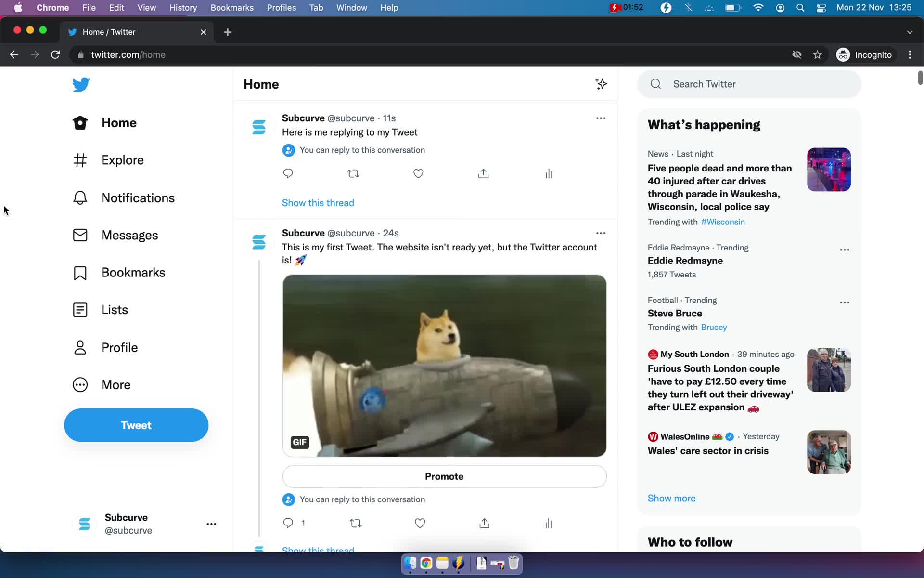924x578 pixels.
Task: Click the Wi-Fi status icon
Action: 758,8
